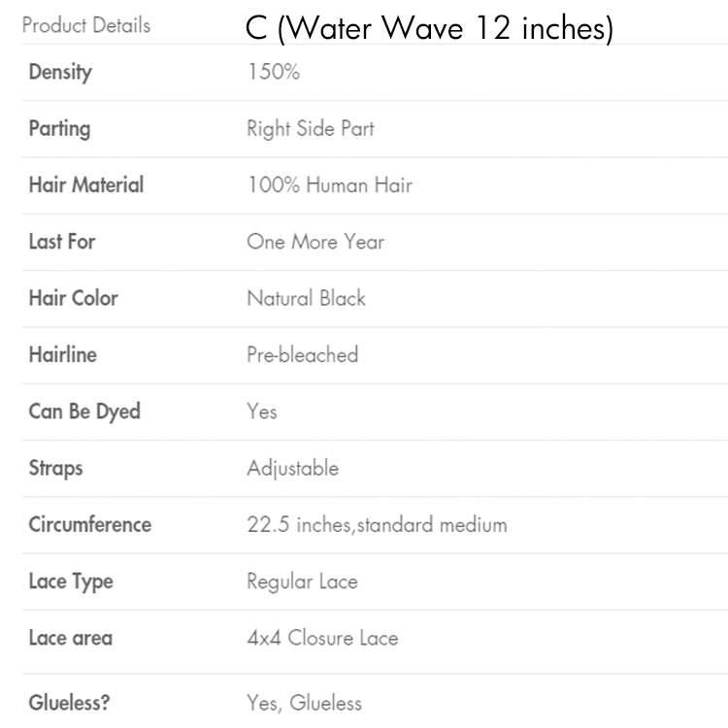
Task: Click the Density row label
Action: pyautogui.click(x=60, y=73)
